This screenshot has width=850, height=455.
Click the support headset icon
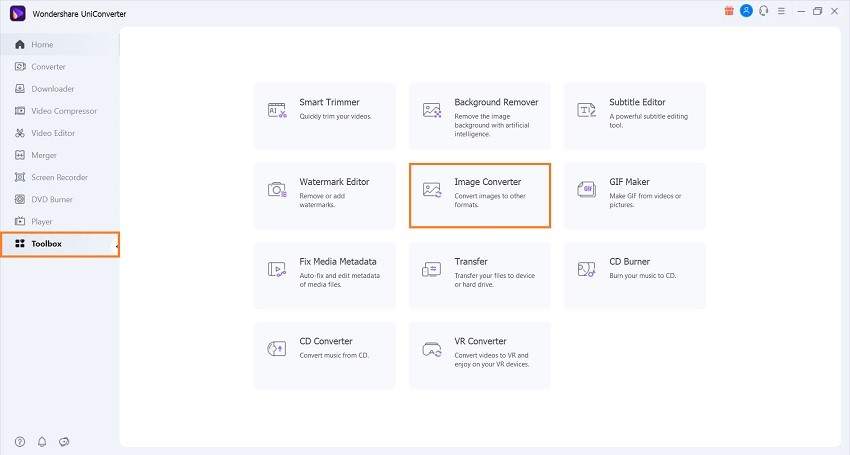click(x=764, y=11)
